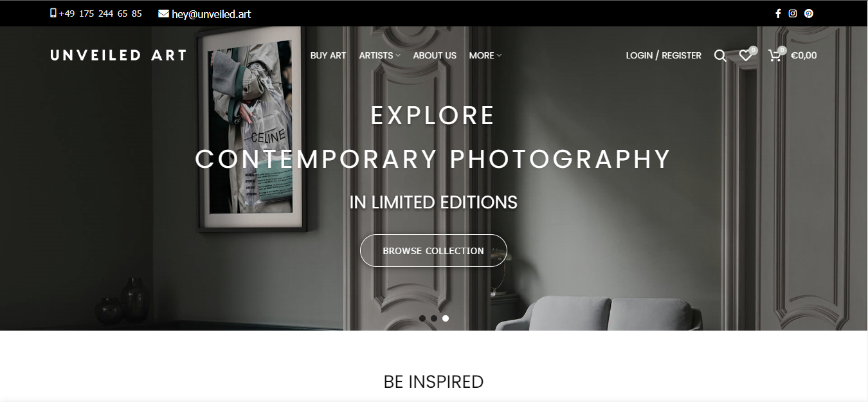Expand the More menu chevron

pyautogui.click(x=499, y=56)
